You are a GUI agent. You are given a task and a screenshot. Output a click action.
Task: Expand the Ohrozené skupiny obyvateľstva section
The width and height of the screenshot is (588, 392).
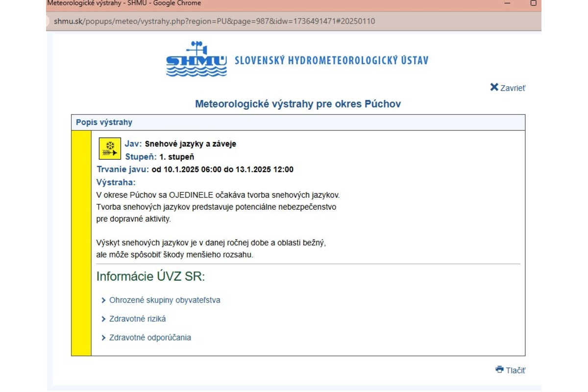[x=165, y=300]
